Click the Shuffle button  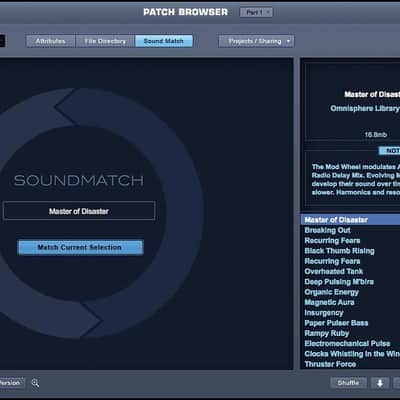(348, 383)
